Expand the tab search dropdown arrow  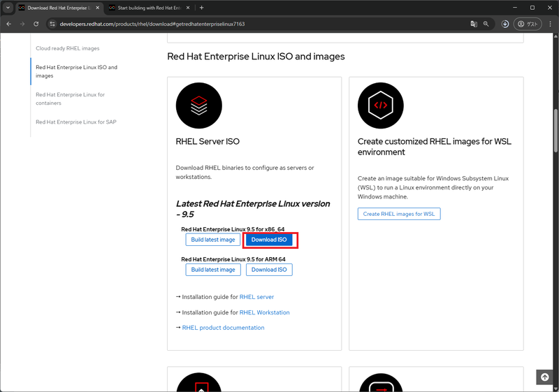[x=8, y=8]
